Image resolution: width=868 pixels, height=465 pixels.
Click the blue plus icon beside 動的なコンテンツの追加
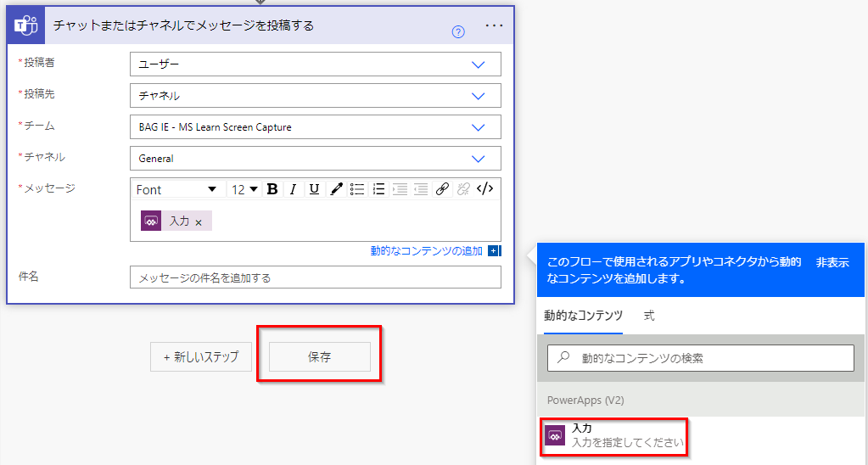(x=493, y=251)
